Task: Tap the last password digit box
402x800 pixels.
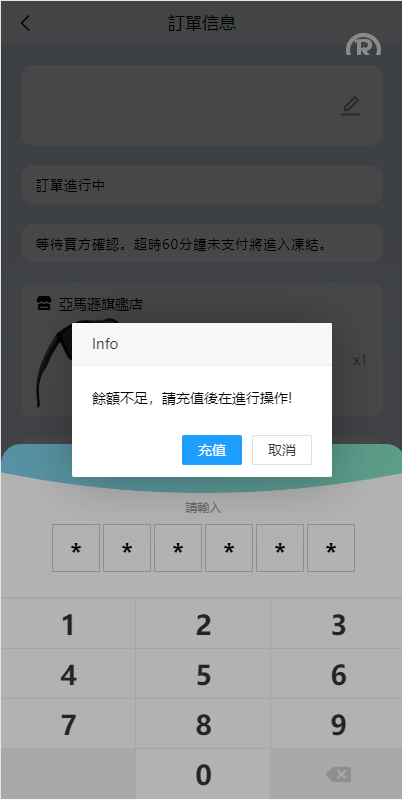Action: click(331, 548)
